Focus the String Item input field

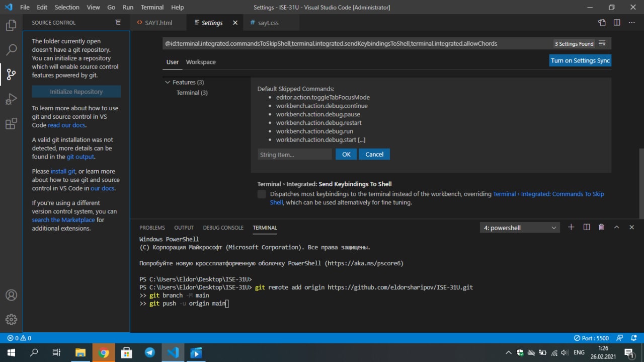click(x=295, y=155)
